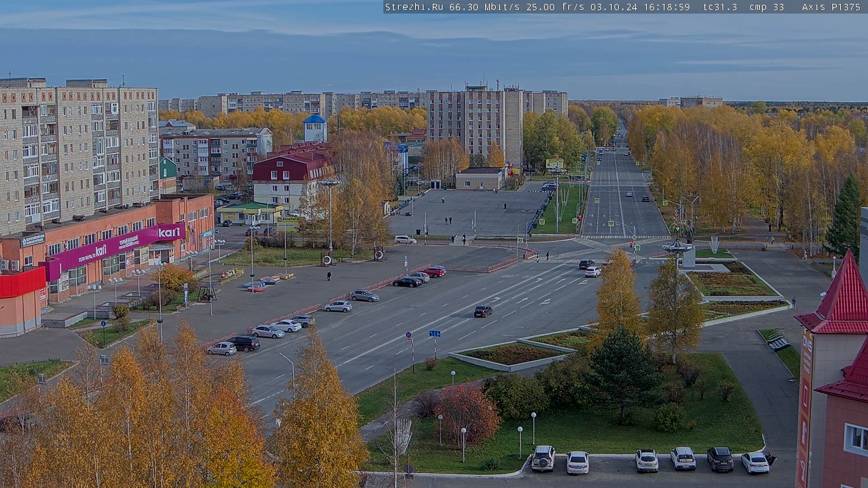Click the "Strezhi.Ru" overlay text
The width and height of the screenshot is (868, 488).
pyautogui.click(x=414, y=7)
